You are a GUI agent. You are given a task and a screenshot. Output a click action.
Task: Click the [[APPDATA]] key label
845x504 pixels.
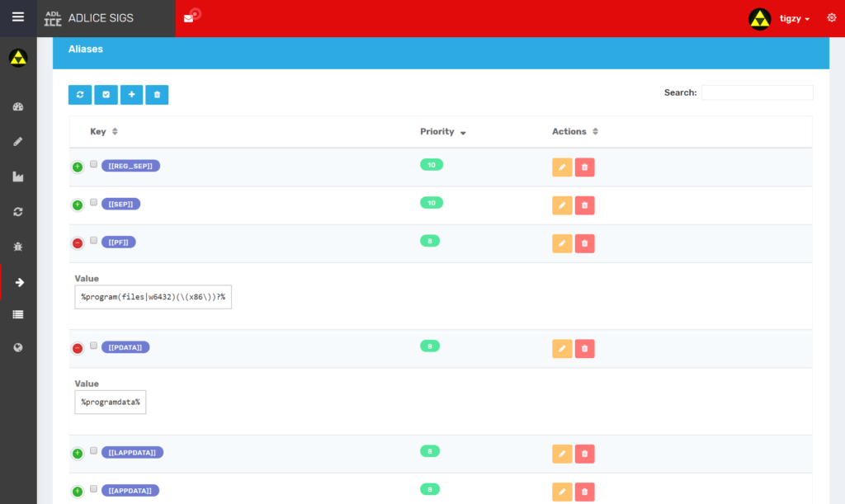click(130, 491)
